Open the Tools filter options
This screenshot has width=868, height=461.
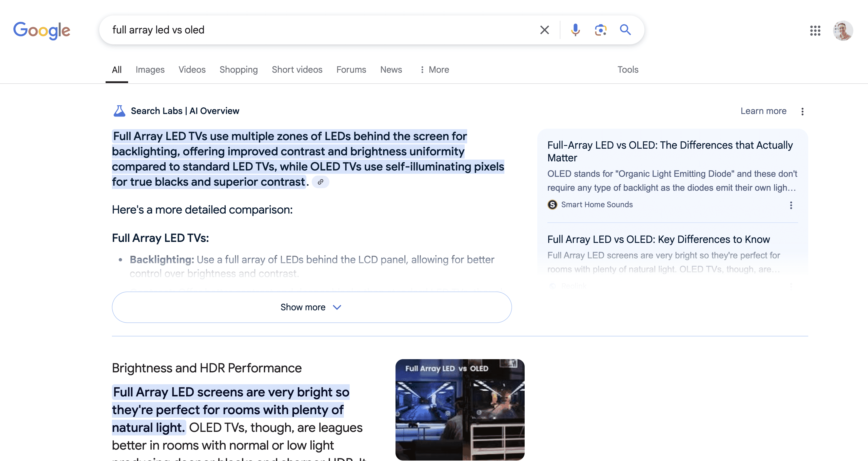(x=627, y=70)
